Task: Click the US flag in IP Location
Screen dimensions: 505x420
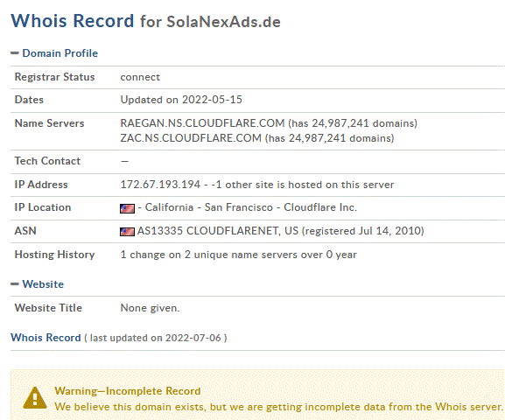Action: coord(127,208)
